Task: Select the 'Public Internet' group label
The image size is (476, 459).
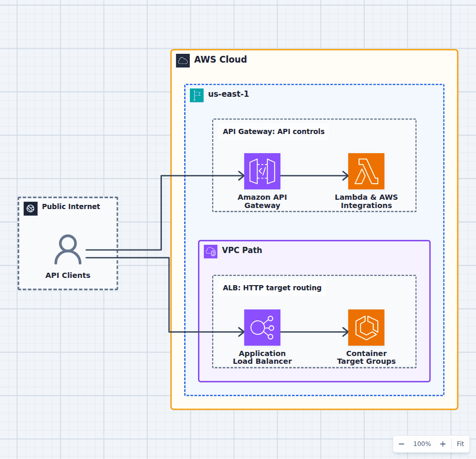Action: [x=71, y=206]
